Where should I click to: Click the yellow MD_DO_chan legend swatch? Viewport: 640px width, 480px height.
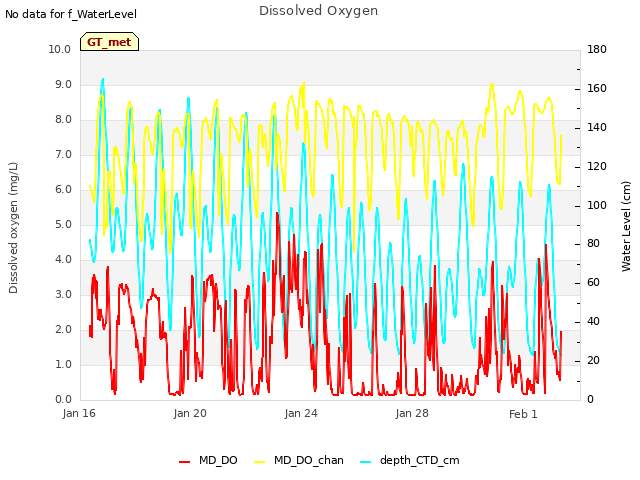coord(260,462)
